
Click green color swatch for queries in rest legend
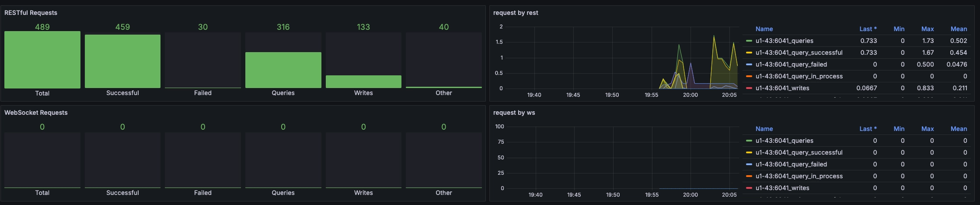(x=749, y=41)
